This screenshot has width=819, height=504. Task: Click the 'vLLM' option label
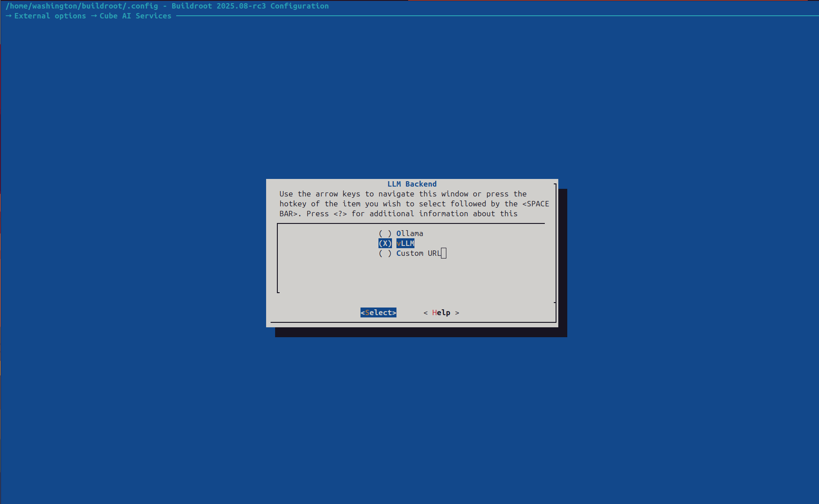pyautogui.click(x=405, y=243)
